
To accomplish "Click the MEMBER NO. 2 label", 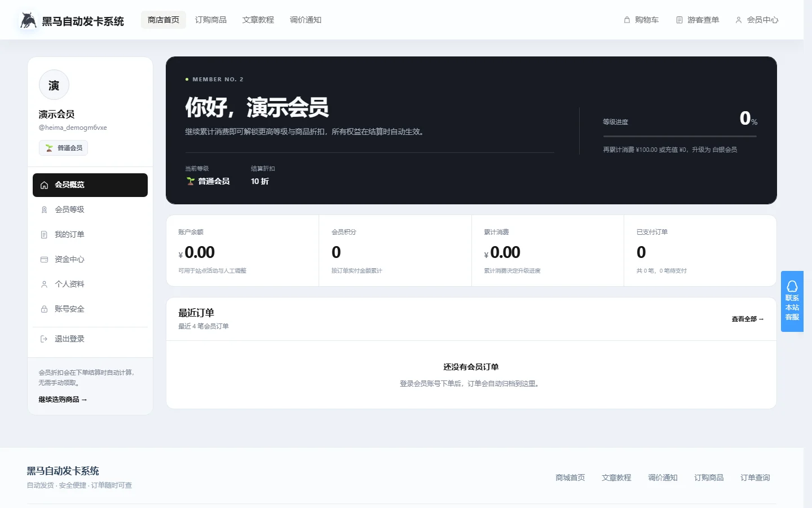I will [x=218, y=80].
